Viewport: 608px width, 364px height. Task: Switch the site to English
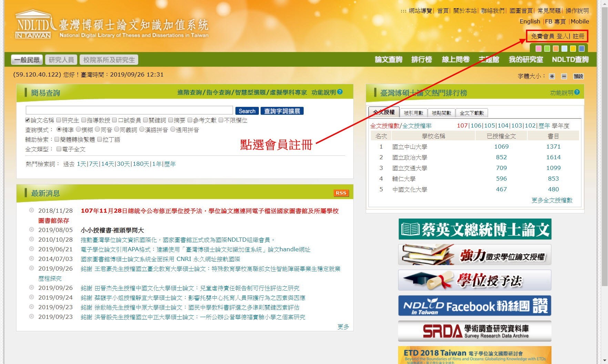click(x=530, y=21)
